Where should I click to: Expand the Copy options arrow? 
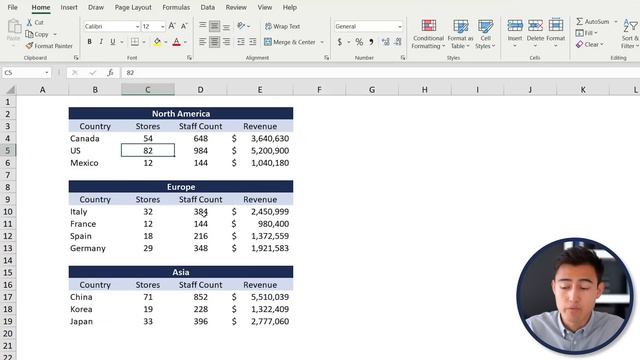55,34
